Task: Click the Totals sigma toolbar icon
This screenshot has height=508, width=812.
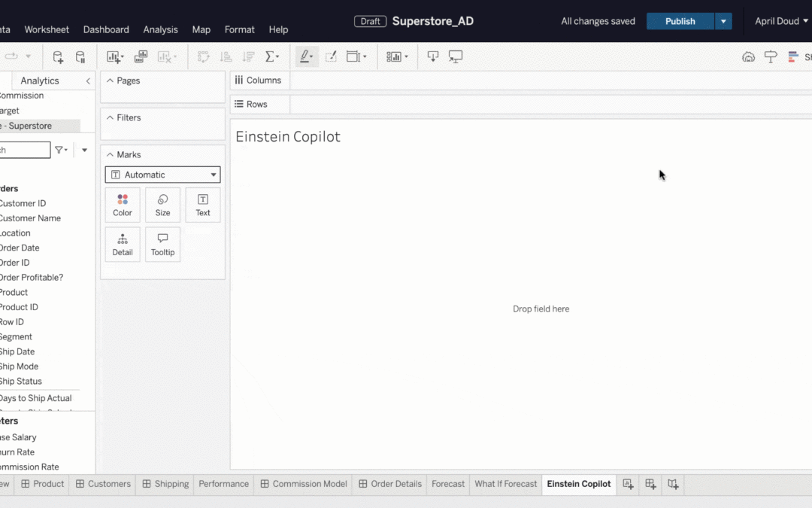Action: (x=272, y=57)
